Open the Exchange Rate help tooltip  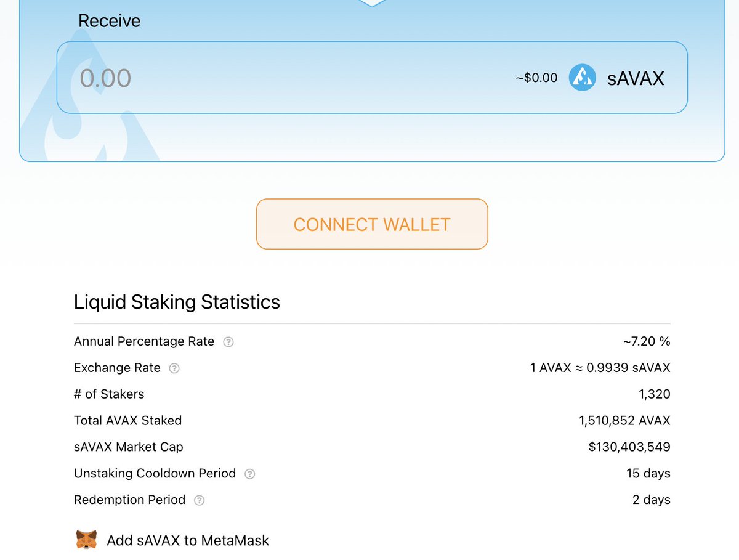(x=174, y=368)
